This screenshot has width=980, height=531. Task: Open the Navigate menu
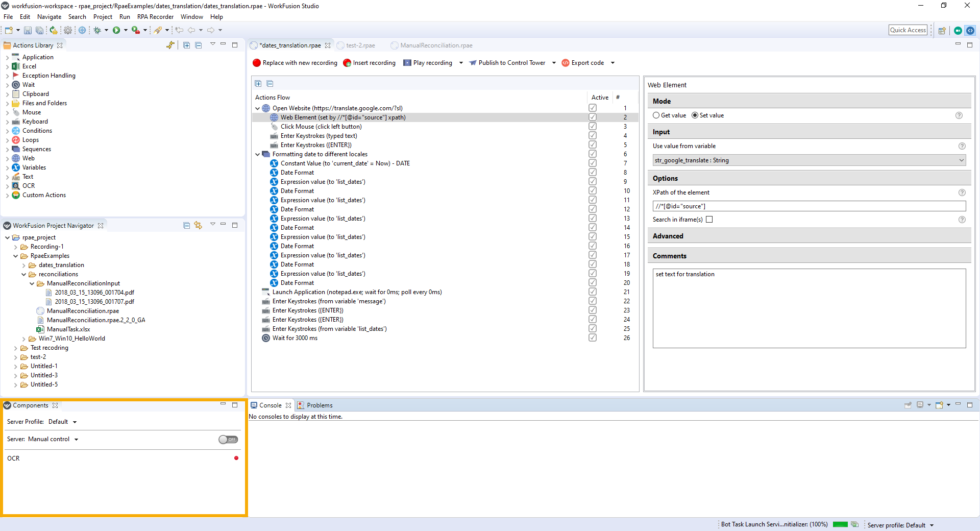point(49,17)
